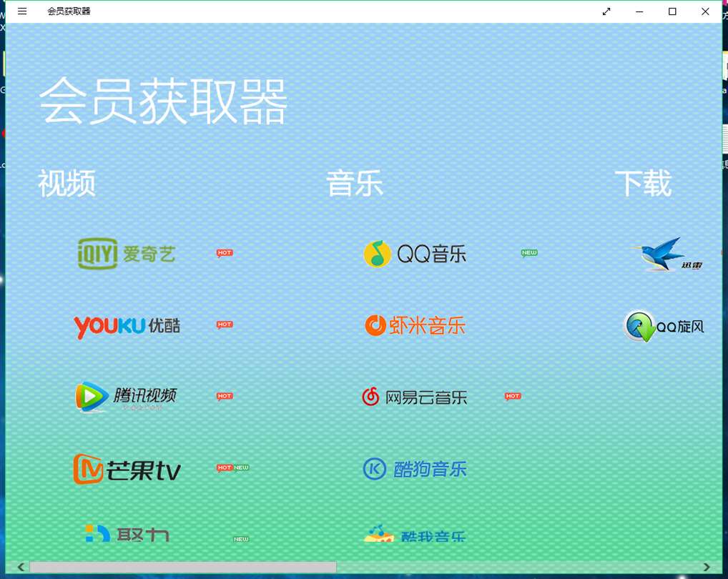Click the large 会员获取器 page title

(163, 101)
